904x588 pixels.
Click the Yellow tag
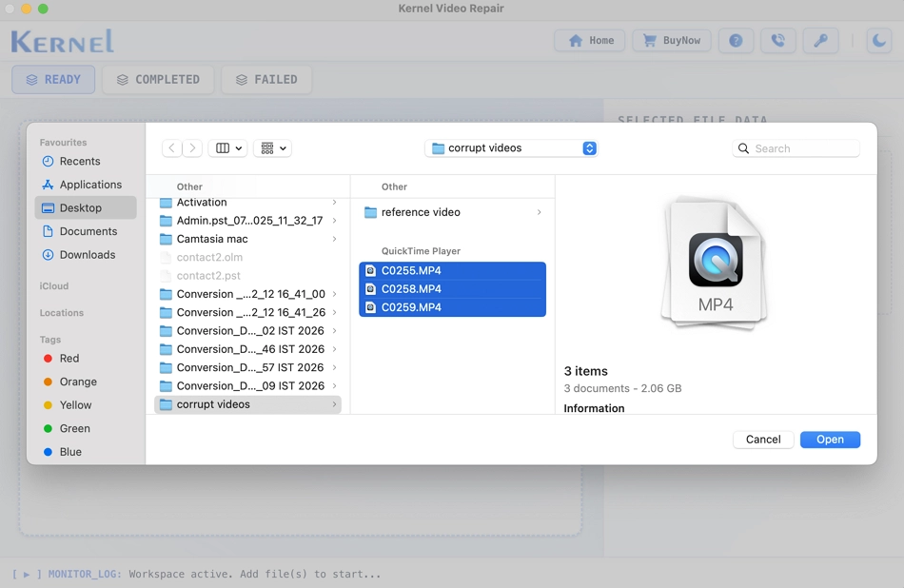tap(86, 405)
